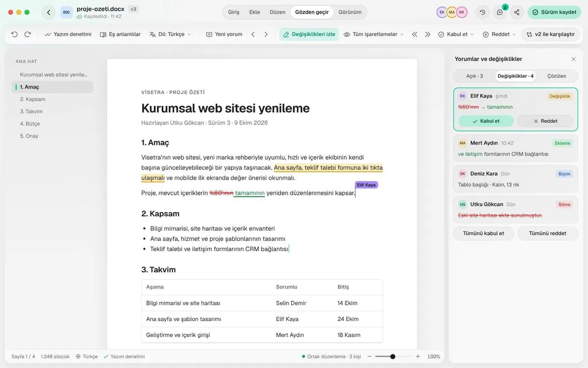588x368 pixels.
Task: Click the Sürüm kaydet button
Action: 554,12
